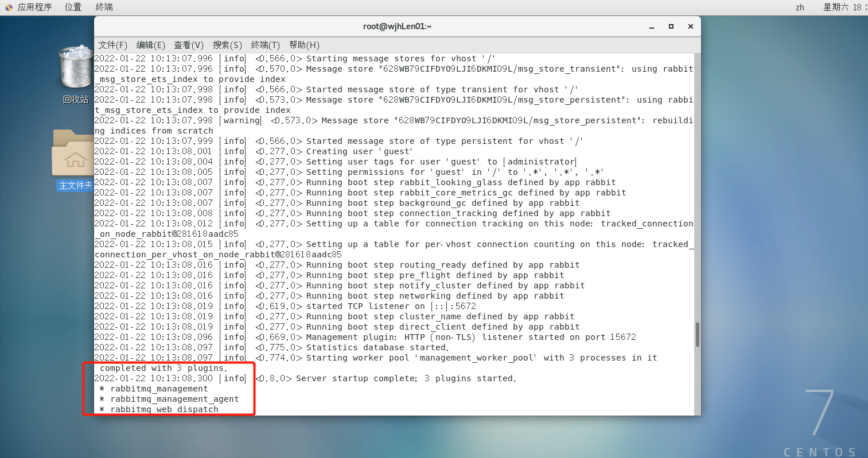This screenshot has width=868, height=458.
Task: Open the 搜索(S) menu in terminal
Action: [x=227, y=45]
